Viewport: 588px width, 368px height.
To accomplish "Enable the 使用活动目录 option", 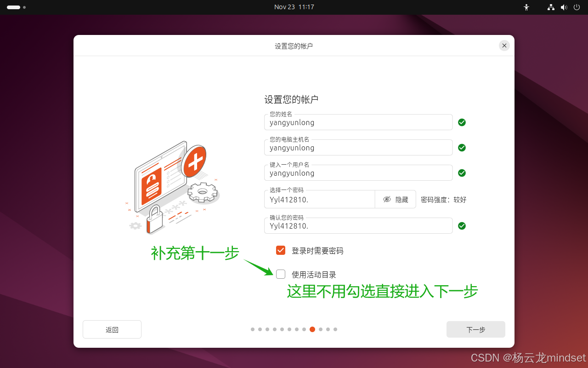I will point(281,274).
